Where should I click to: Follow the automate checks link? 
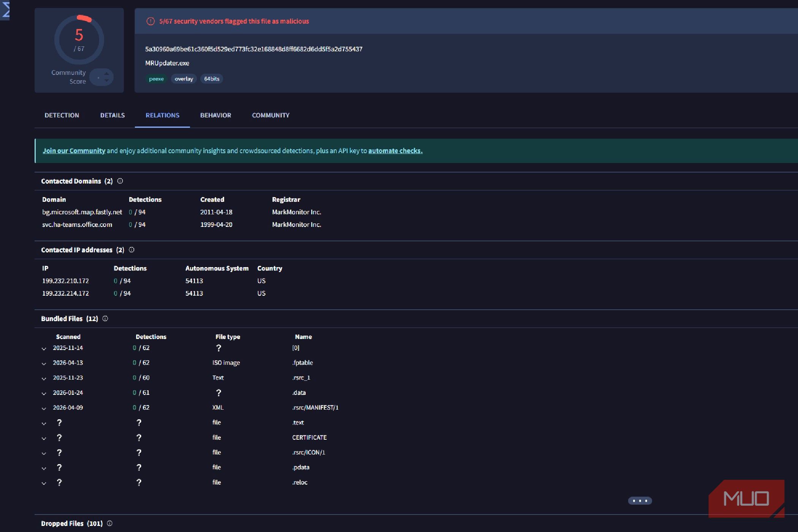tap(395, 151)
